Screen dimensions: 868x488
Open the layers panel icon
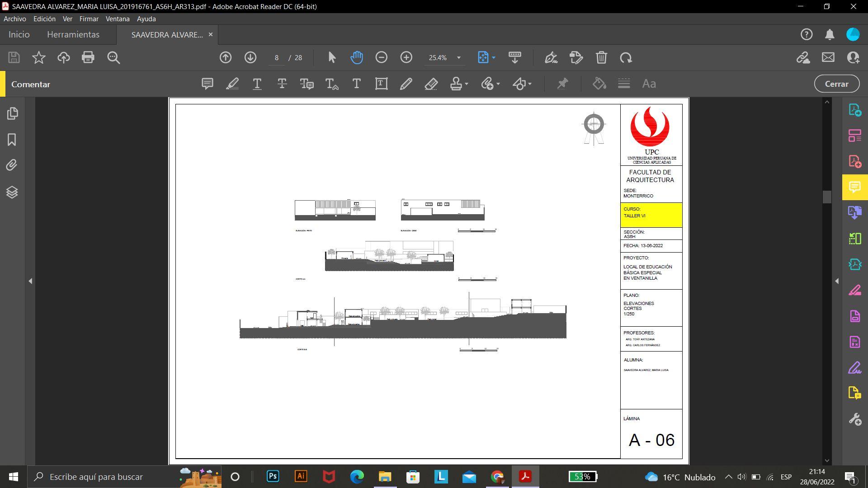coord(12,192)
